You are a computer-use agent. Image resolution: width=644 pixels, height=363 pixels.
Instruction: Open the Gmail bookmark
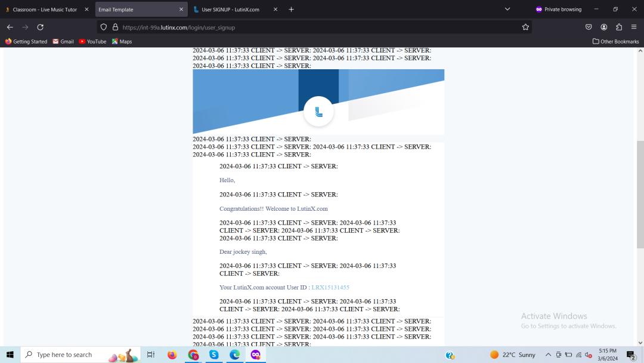click(63, 42)
